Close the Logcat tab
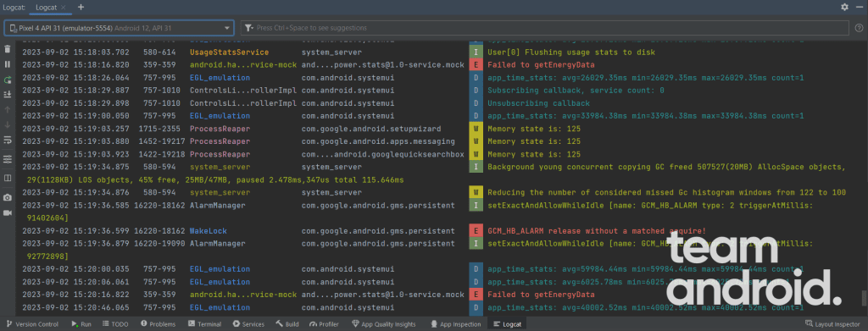This screenshot has width=868, height=331. pyautogui.click(x=64, y=7)
